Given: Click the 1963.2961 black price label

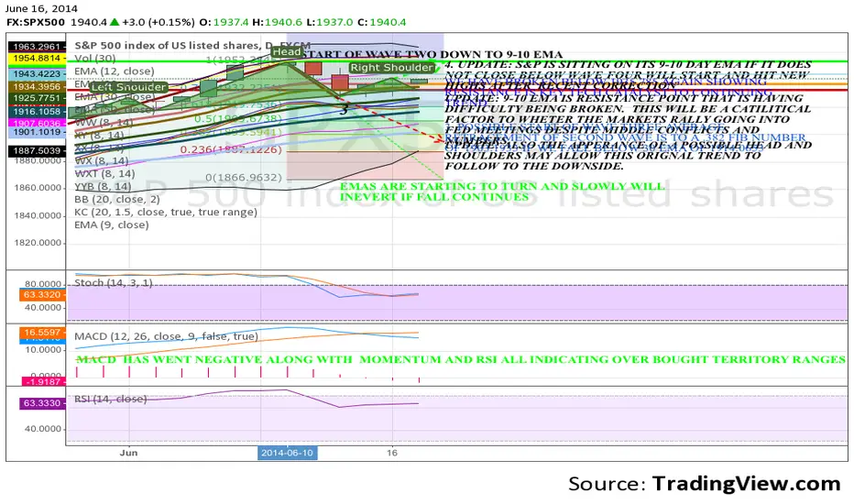Looking at the screenshot, I should point(37,47).
